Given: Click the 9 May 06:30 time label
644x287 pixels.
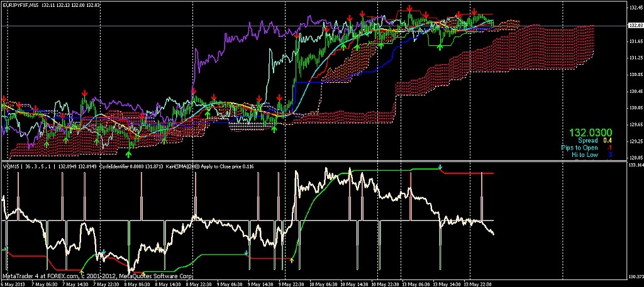Looking at the screenshot, I should [230, 284].
